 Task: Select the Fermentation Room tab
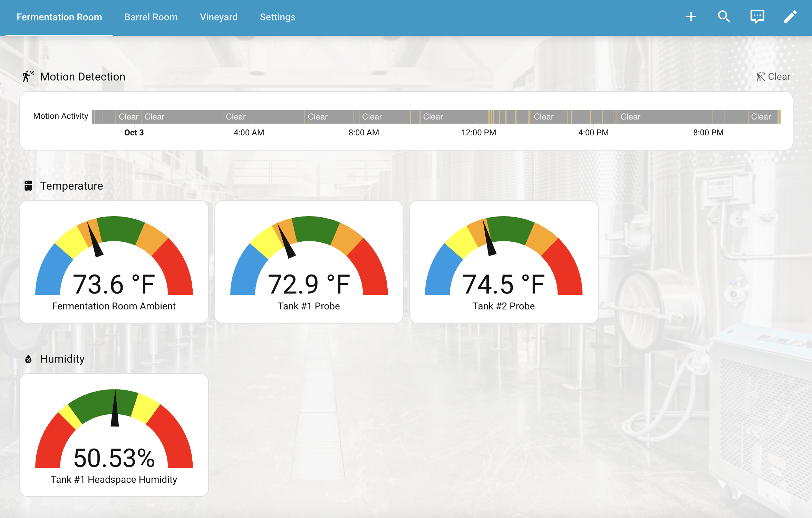pos(59,17)
